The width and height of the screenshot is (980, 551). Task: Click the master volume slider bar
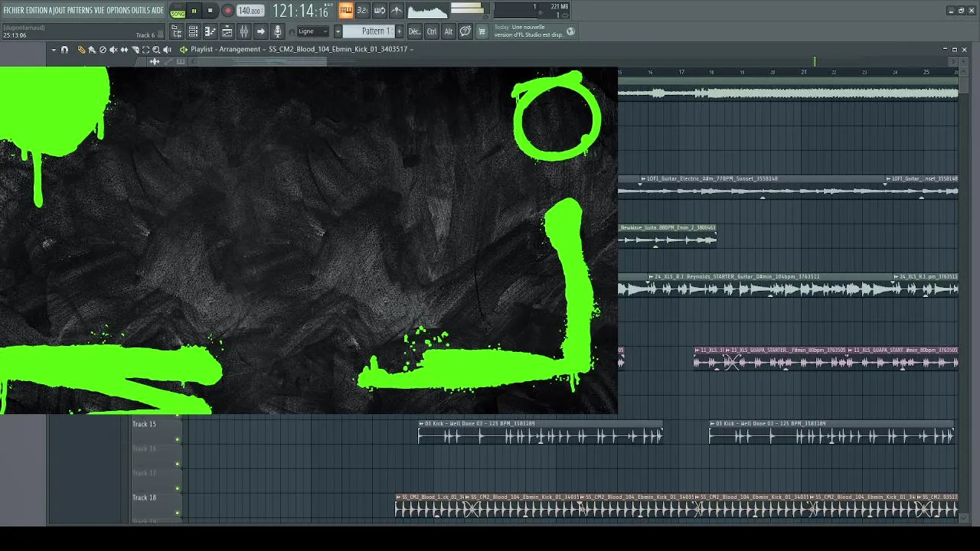[x=467, y=7]
